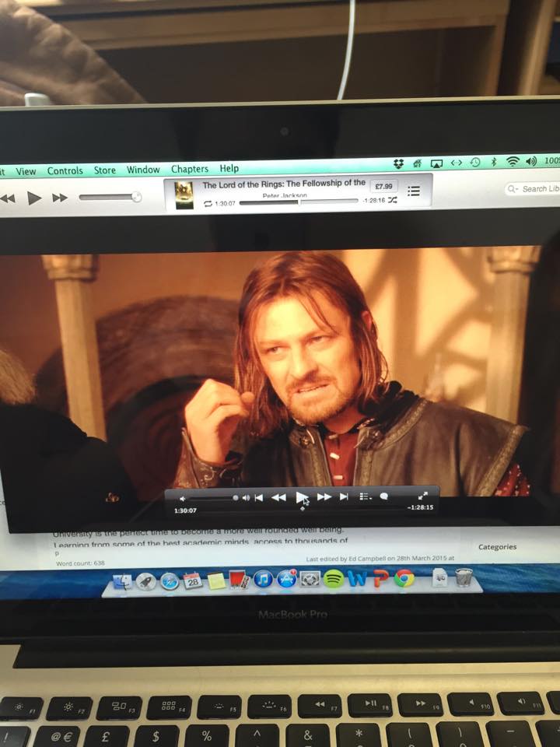This screenshot has width=560, height=747.
Task: Open the Up Next list icon
Action: tap(413, 191)
